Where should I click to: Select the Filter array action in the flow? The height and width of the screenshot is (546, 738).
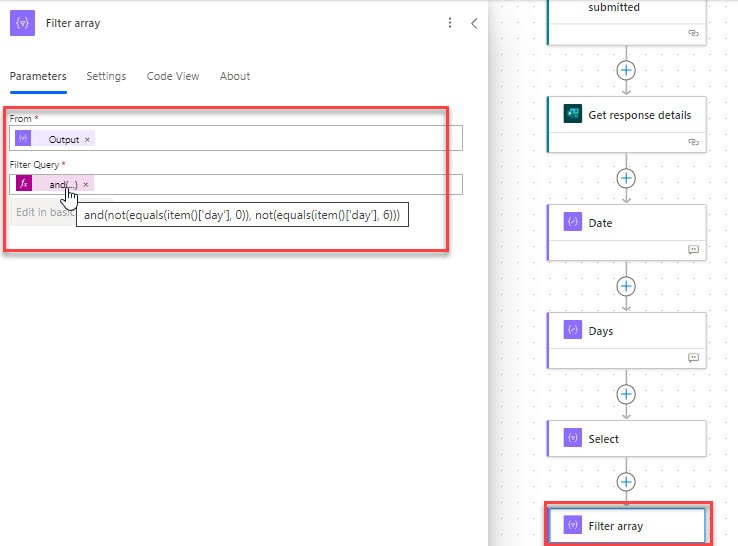(627, 526)
